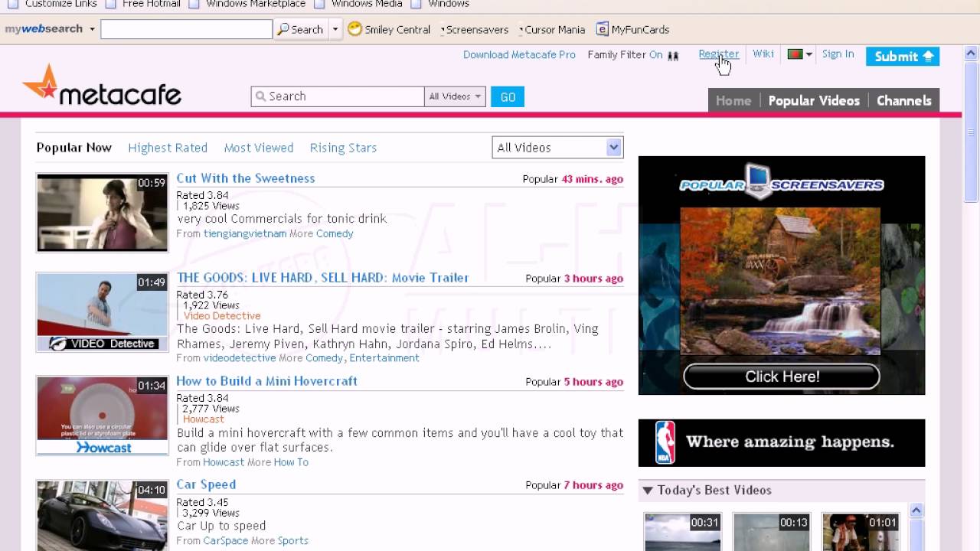Click the Entertainment category link
Viewport: 980px width, 551px height.
tap(384, 358)
